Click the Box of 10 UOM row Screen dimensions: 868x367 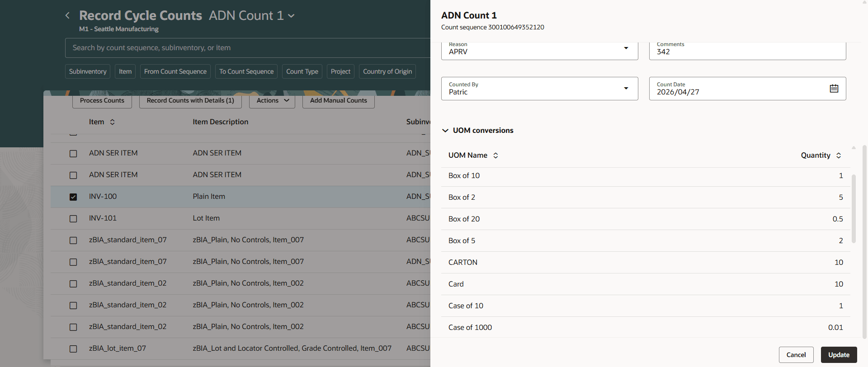pyautogui.click(x=646, y=176)
